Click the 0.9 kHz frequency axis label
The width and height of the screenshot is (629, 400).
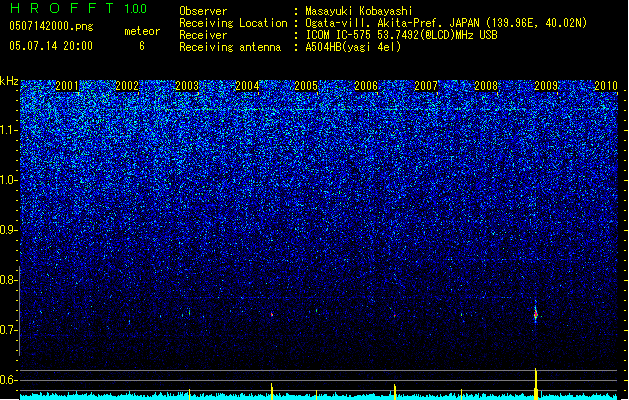pyautogui.click(x=8, y=230)
